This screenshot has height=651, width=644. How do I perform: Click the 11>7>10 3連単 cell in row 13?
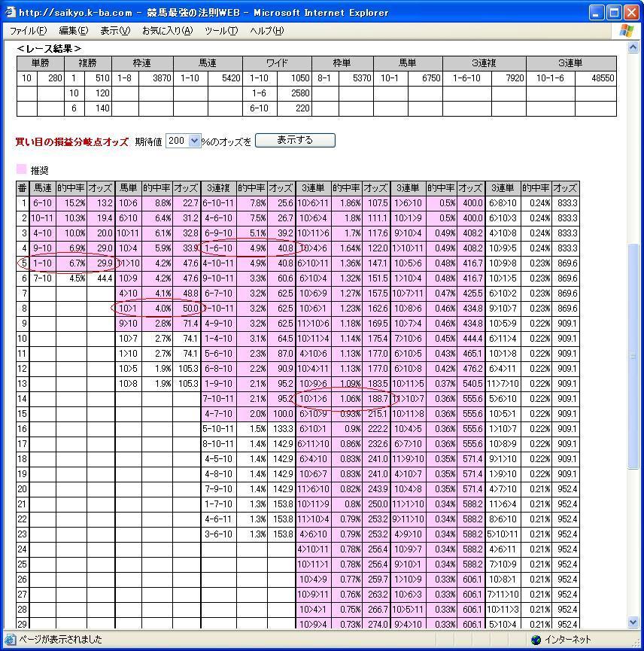[503, 384]
